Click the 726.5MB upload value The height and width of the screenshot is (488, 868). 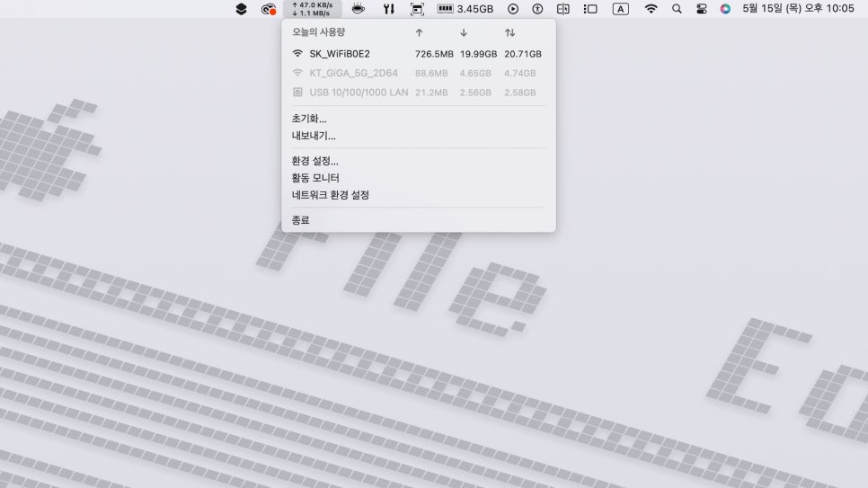tap(434, 54)
